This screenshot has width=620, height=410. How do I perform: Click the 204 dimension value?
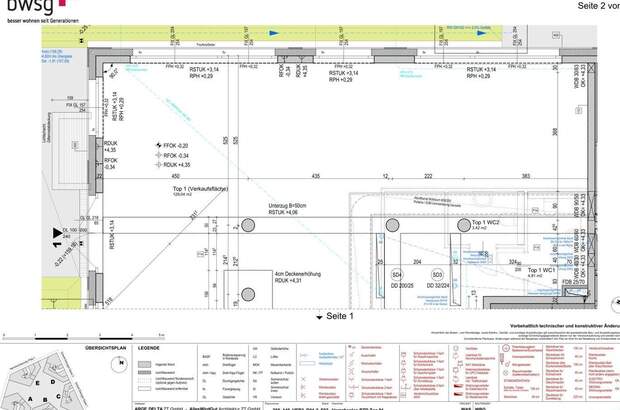pyautogui.click(x=417, y=262)
